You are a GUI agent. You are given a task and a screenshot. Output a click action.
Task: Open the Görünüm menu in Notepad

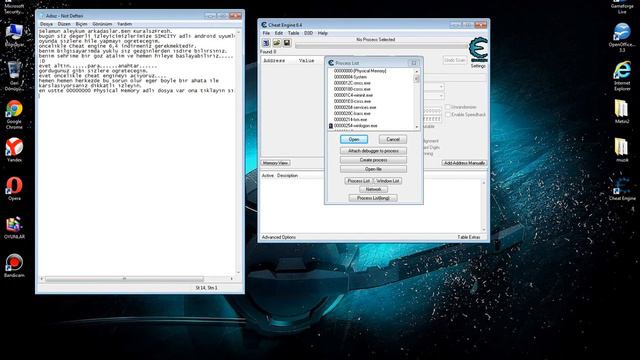[102, 24]
